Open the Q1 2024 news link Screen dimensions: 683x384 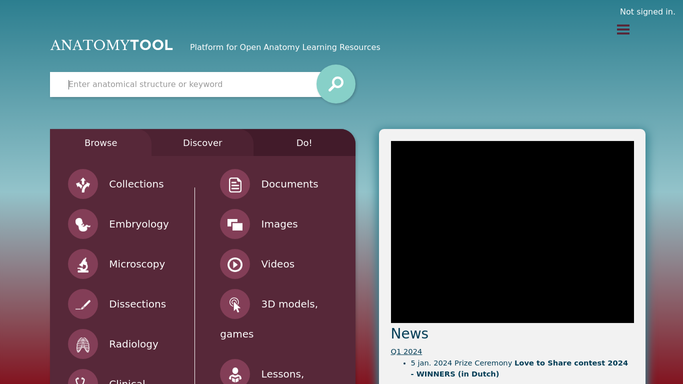click(406, 351)
